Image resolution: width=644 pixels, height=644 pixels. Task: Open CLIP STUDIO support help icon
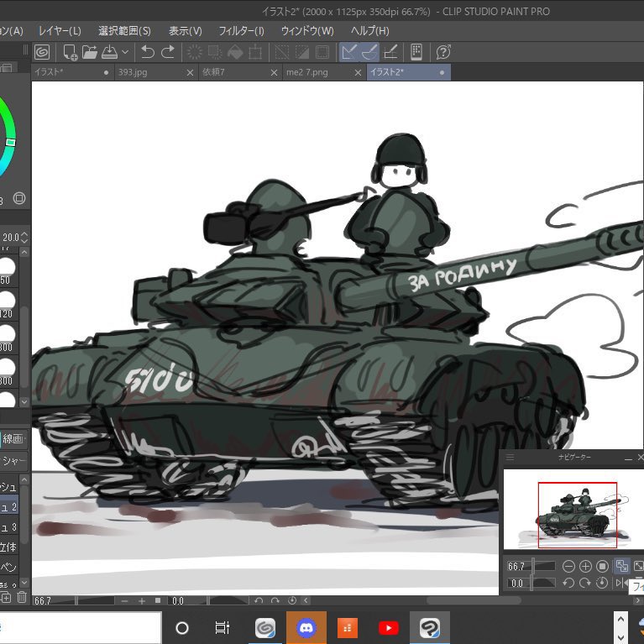(443, 52)
